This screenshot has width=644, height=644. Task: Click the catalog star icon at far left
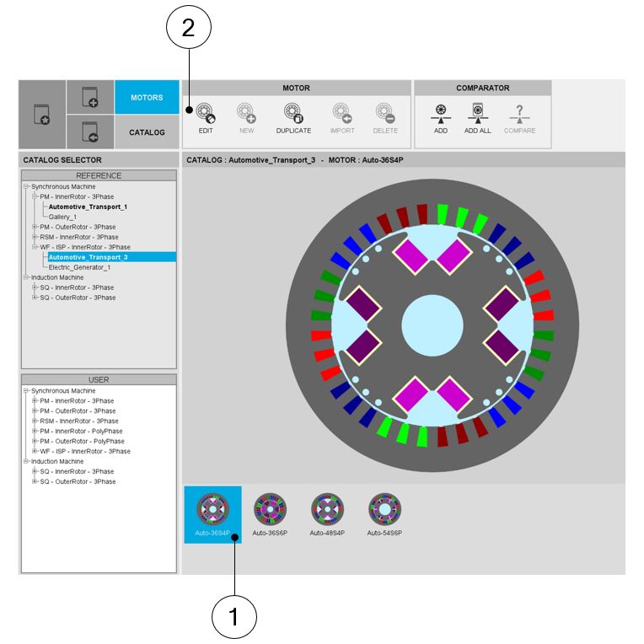click(x=42, y=114)
